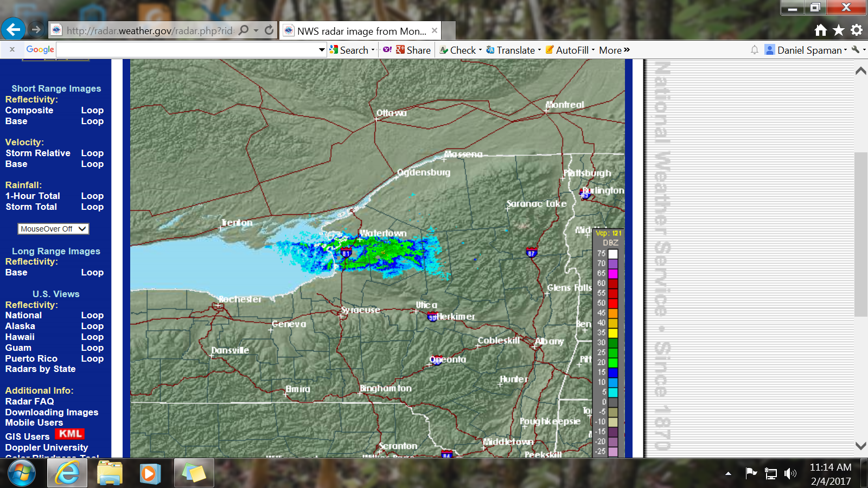Open the Storm Total rainfall Loop link
Screen dimensions: 868x488
[x=92, y=207]
